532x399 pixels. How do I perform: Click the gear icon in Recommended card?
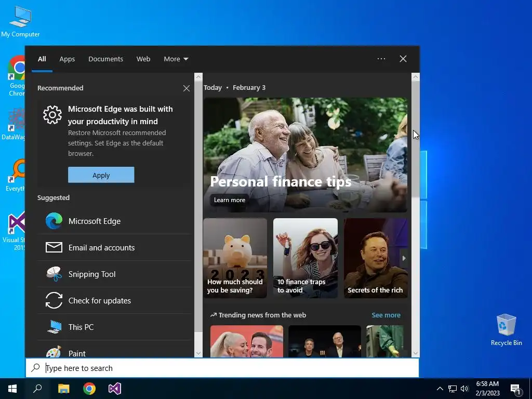click(52, 115)
